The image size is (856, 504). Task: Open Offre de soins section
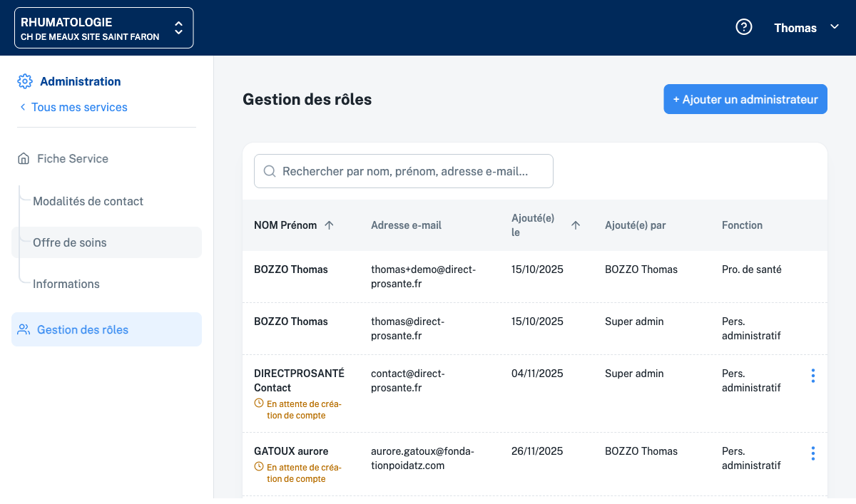[70, 242]
